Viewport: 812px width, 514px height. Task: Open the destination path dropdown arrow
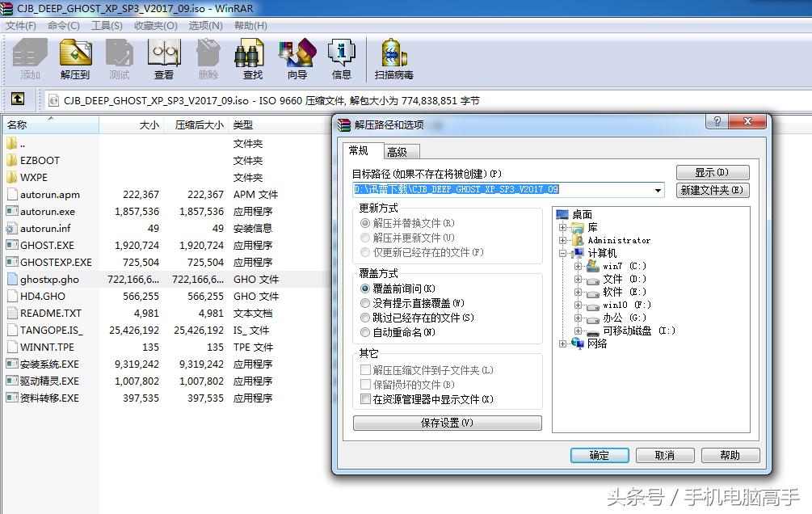[x=658, y=190]
